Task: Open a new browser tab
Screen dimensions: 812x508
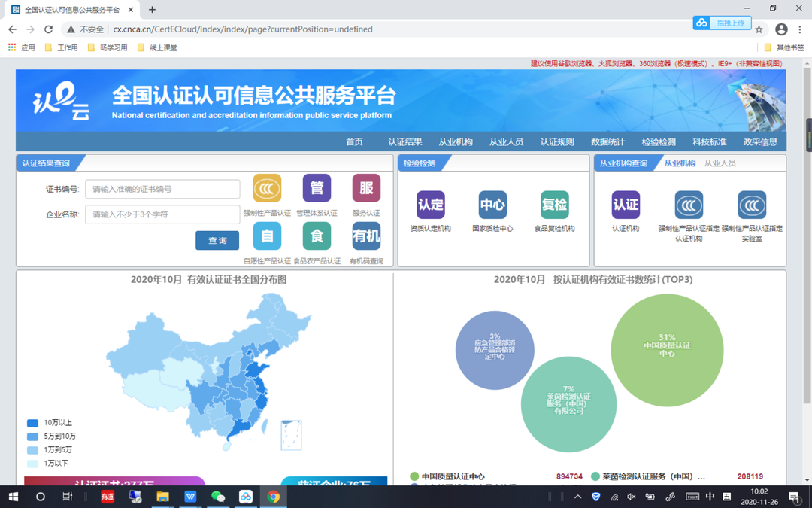Action: 152,9
